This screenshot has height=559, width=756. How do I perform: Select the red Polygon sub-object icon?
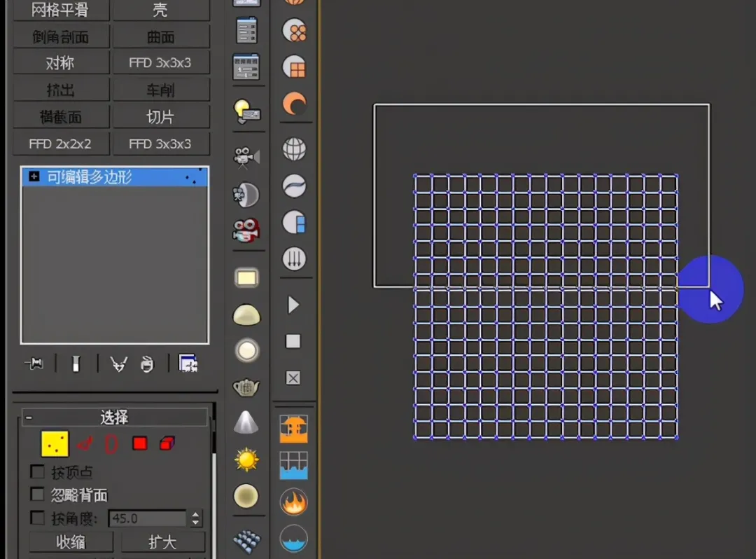[139, 443]
